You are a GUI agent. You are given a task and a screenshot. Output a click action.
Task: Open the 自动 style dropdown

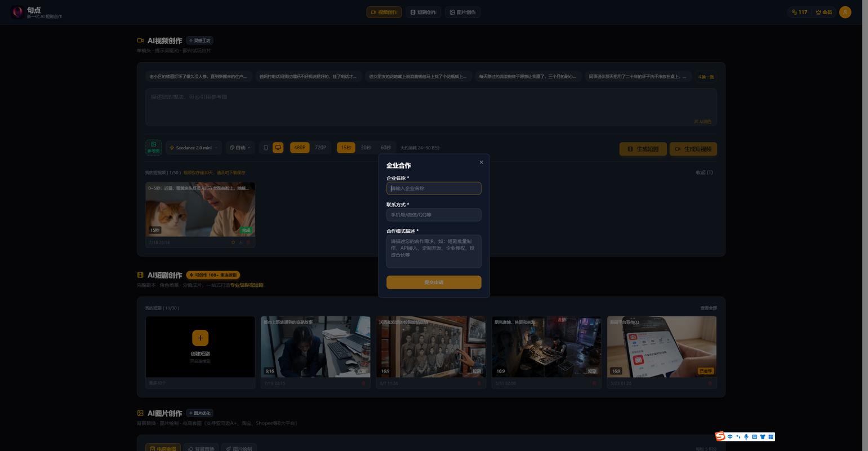click(x=240, y=148)
